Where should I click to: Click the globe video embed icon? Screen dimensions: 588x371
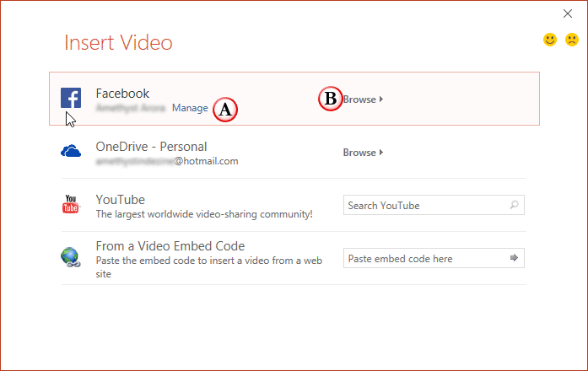pyautogui.click(x=71, y=257)
